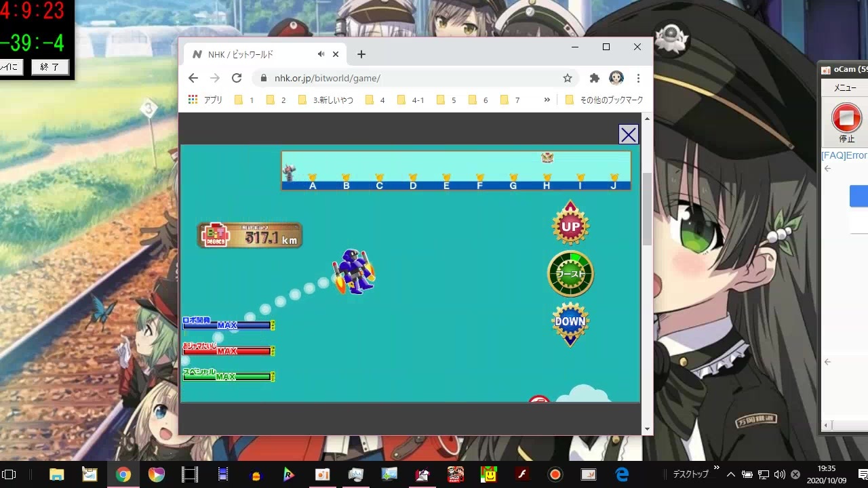The height and width of the screenshot is (488, 868).
Task: Open the oCam メニュー menu
Action: [845, 87]
